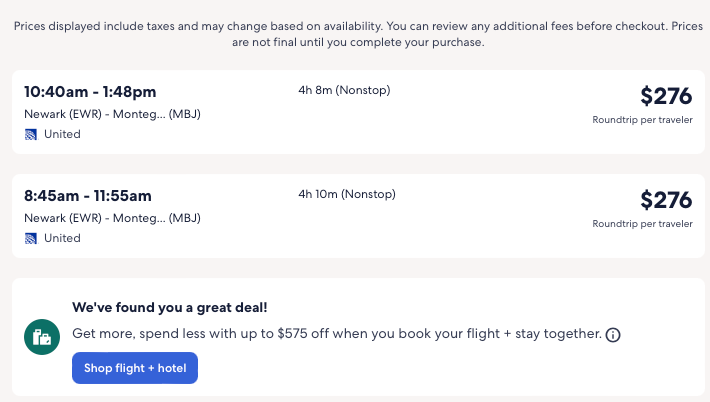Click United airline name on 10:40am flight
Screen dimensions: 710x402
click(62, 134)
